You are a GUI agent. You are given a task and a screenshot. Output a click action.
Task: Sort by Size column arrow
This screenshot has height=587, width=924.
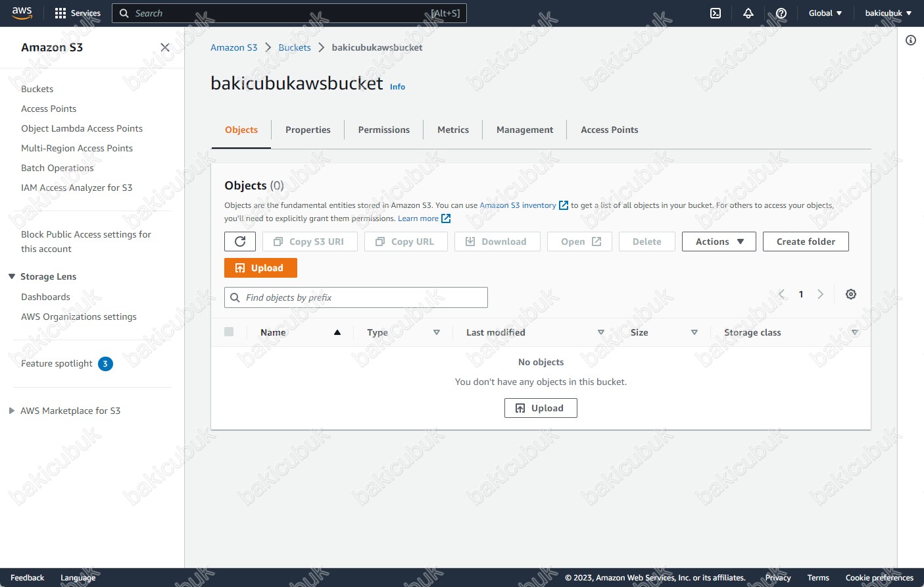(694, 332)
